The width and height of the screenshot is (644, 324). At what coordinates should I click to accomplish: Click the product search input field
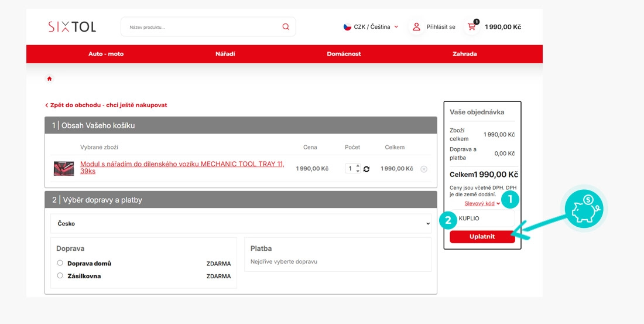[x=208, y=27]
